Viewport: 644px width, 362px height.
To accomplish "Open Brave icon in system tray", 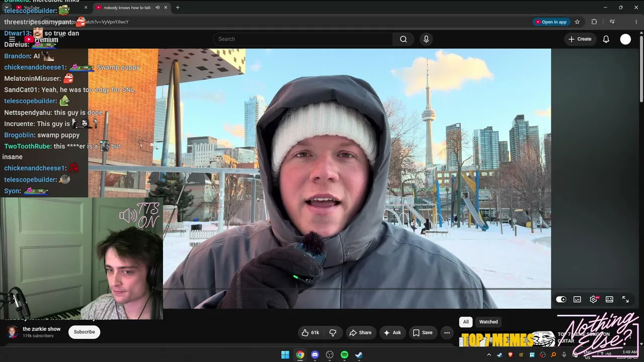I will [511, 355].
